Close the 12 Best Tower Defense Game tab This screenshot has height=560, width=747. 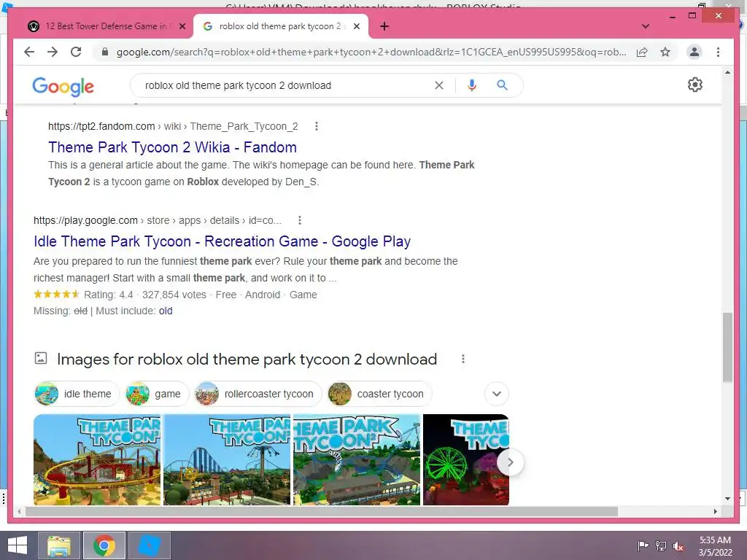tap(182, 27)
